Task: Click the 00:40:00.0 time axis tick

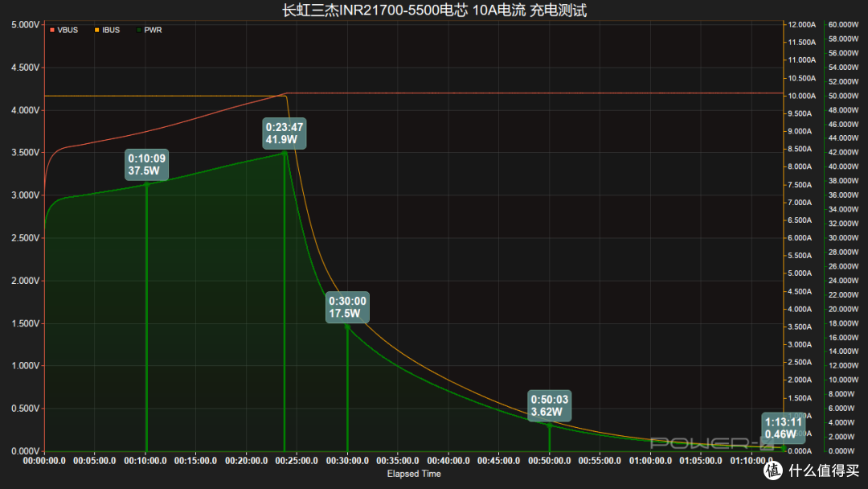Action: click(448, 461)
